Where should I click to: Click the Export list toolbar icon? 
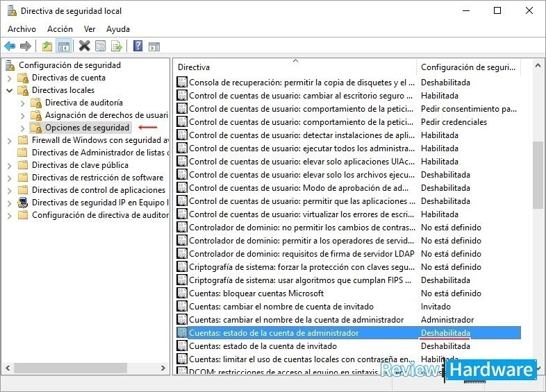(x=117, y=46)
